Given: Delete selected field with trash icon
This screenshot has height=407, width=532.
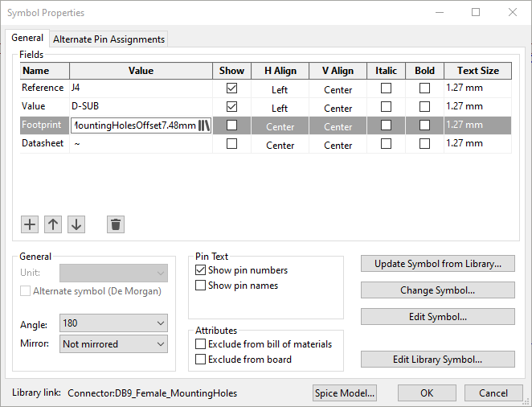Looking at the screenshot, I should coord(116,224).
